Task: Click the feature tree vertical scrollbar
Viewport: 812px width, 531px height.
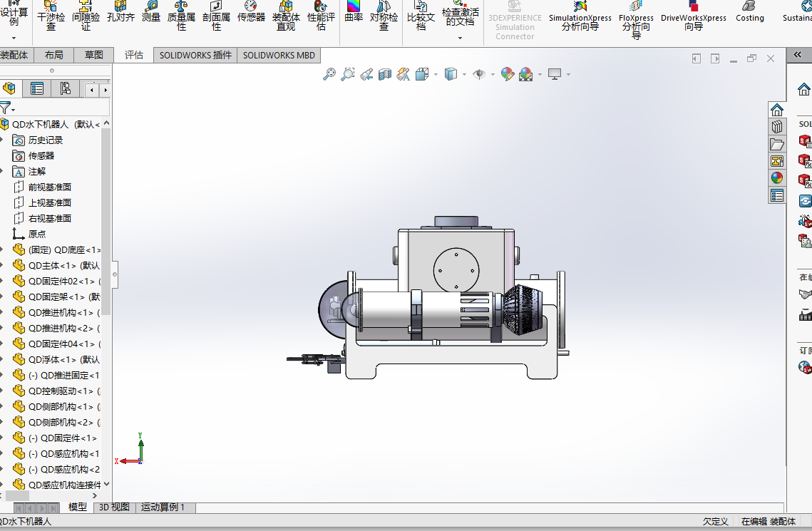Action: (x=106, y=222)
